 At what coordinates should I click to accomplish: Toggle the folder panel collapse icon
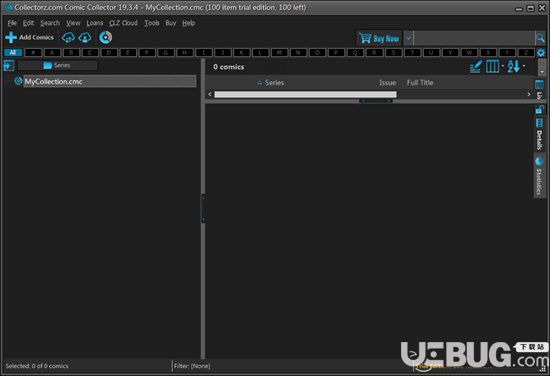tap(9, 66)
